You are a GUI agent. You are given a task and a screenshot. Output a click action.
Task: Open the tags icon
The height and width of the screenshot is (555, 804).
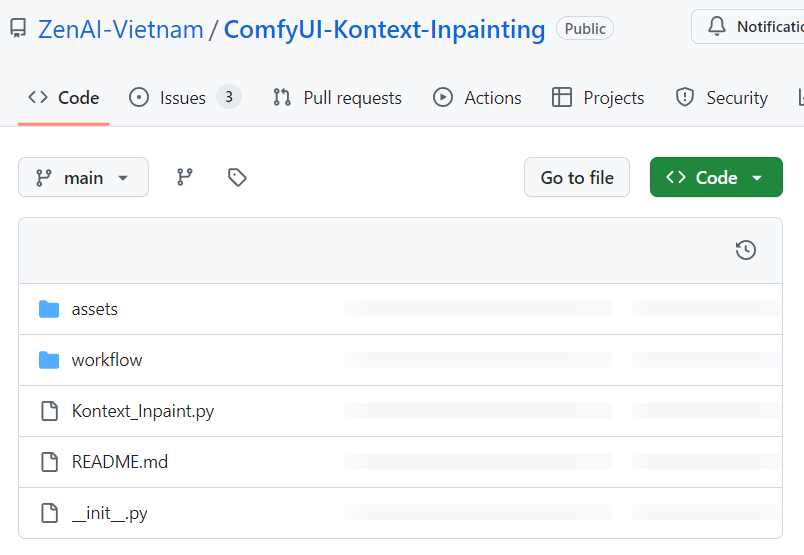coord(237,177)
